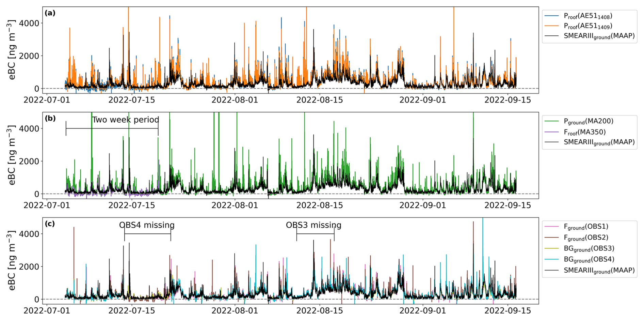Click the purple line sample for MA350
Image resolution: width=644 pixels, height=320 pixels.
tap(552, 132)
